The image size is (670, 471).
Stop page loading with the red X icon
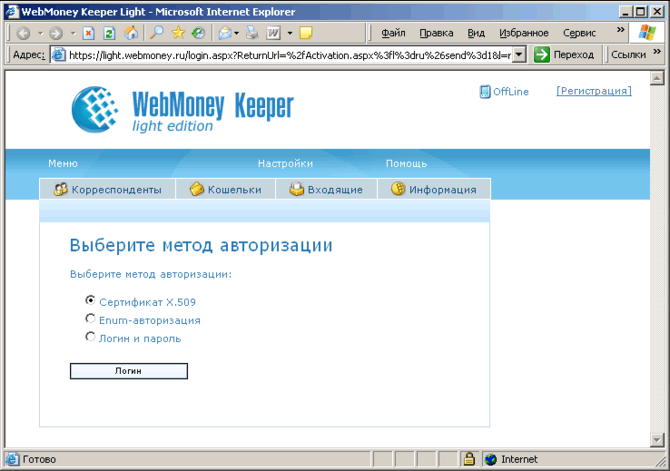coord(88,33)
